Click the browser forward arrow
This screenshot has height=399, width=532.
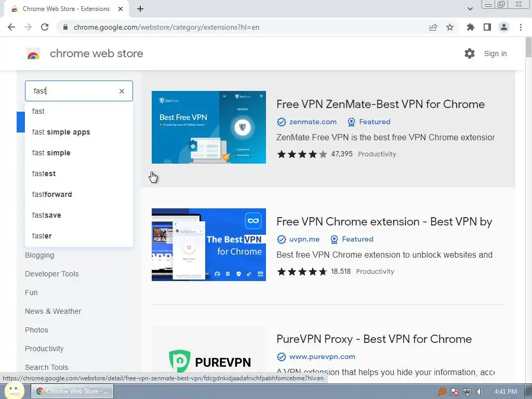tap(28, 27)
